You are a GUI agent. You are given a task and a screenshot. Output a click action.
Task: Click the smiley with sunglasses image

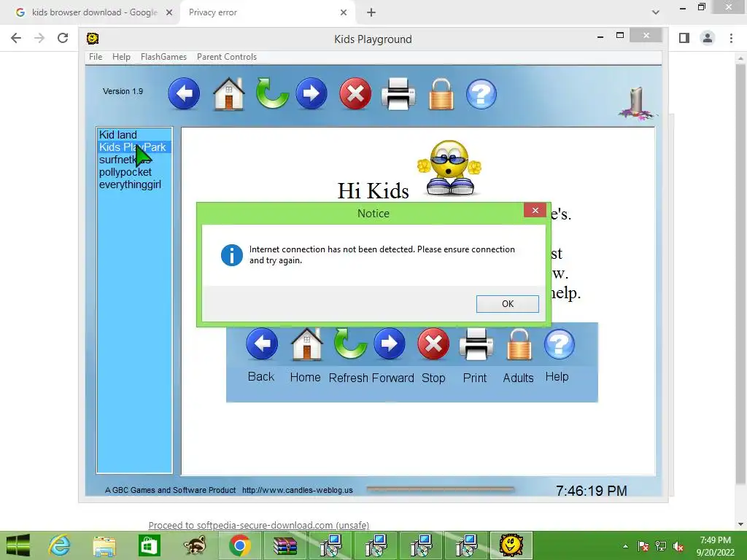[449, 167]
